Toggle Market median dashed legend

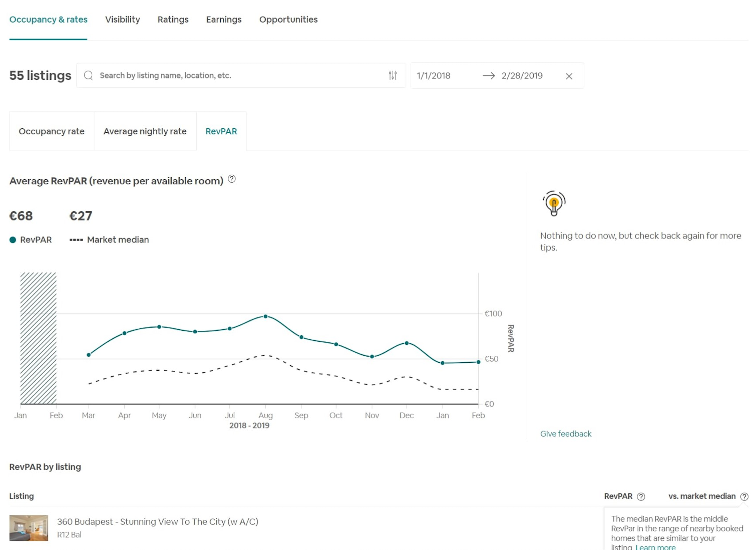tap(76, 240)
